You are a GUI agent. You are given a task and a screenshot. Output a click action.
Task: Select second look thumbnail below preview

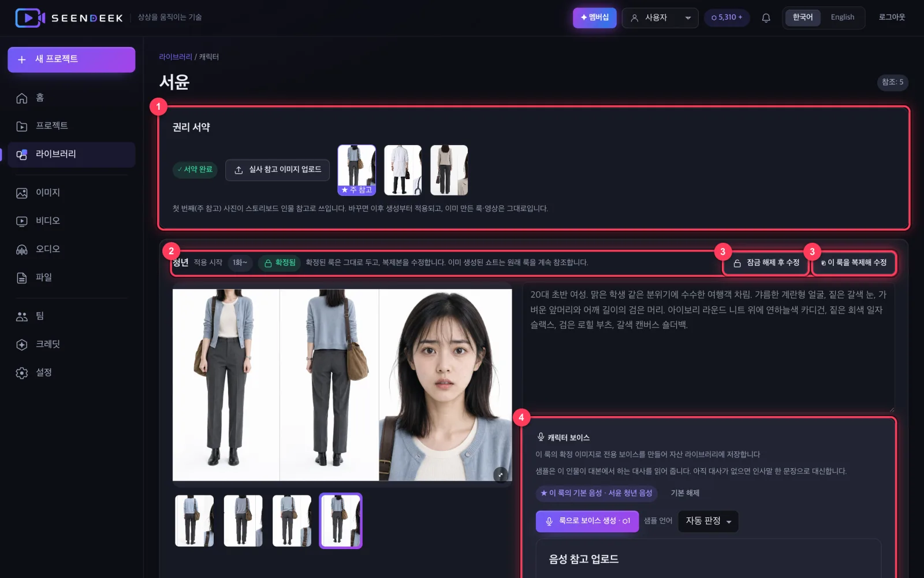pyautogui.click(x=243, y=521)
